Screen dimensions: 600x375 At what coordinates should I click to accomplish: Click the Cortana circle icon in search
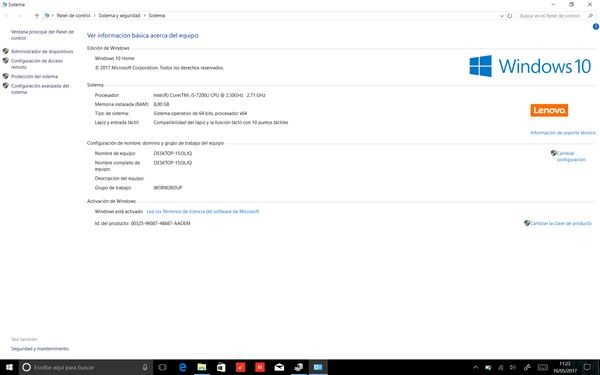(x=26, y=367)
